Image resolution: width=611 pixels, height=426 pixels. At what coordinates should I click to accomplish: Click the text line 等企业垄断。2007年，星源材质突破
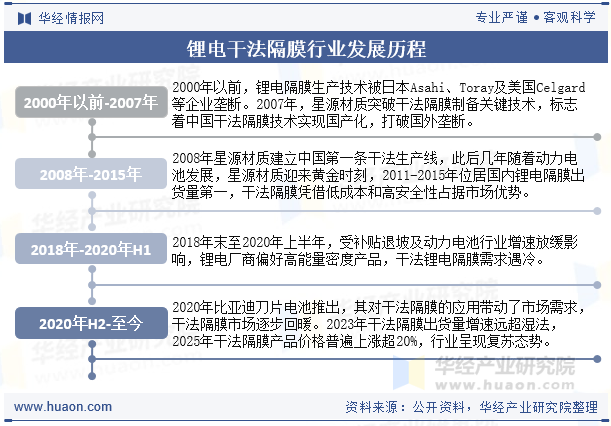[374, 104]
